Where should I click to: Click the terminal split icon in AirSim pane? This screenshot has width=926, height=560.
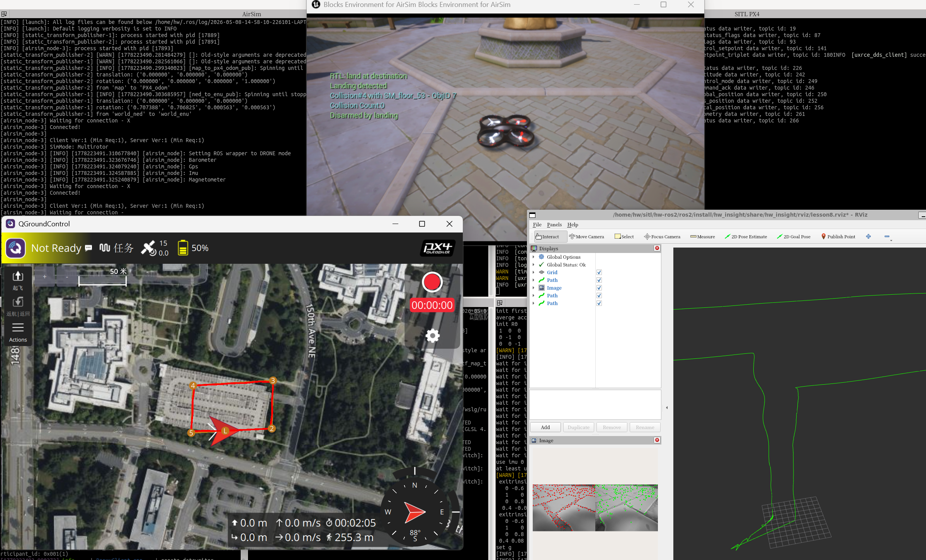tap(4, 14)
